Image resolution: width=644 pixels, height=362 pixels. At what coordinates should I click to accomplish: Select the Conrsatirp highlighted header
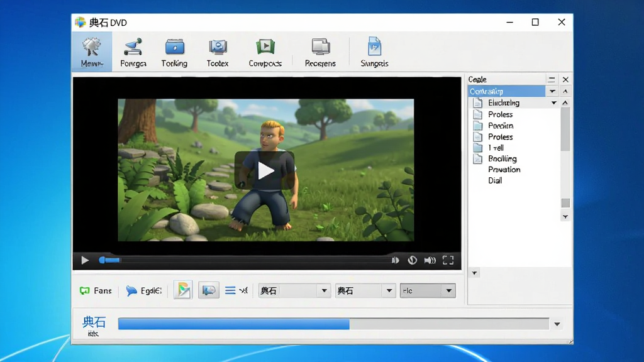click(x=506, y=91)
